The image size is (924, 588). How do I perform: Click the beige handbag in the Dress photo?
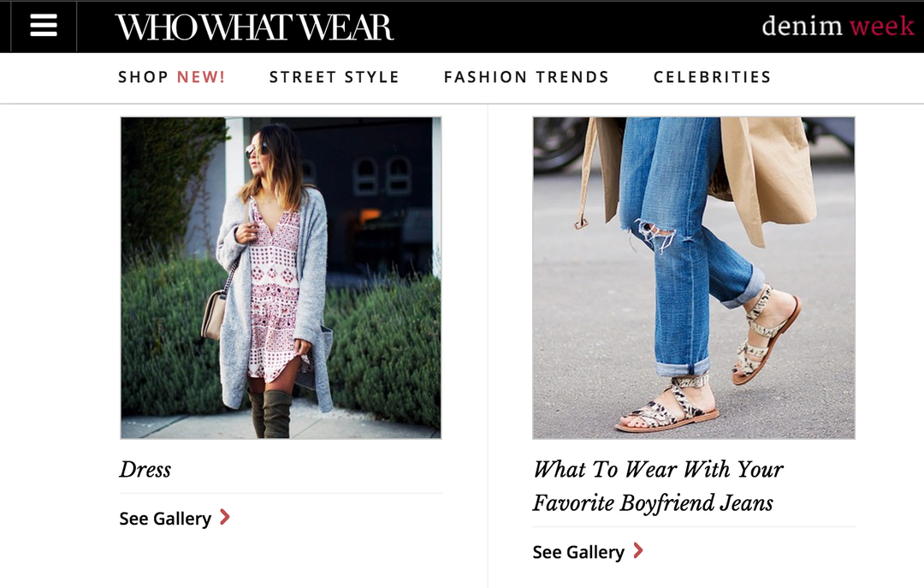[x=213, y=316]
